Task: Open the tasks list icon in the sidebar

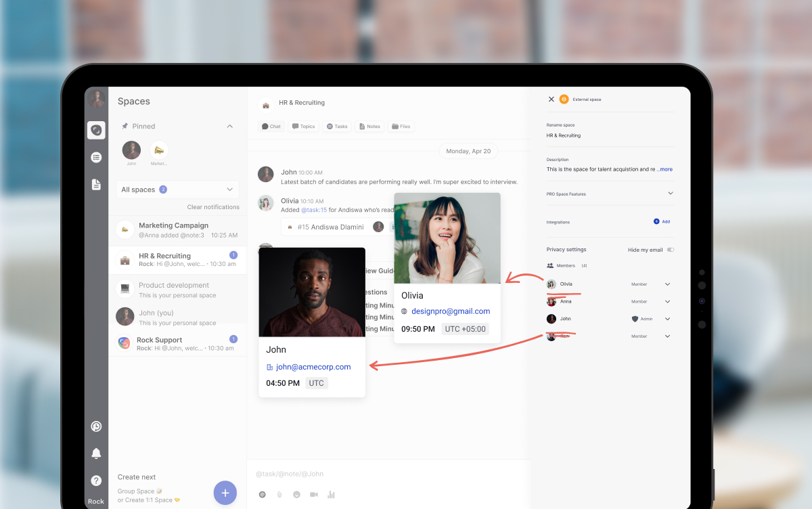Action: pyautogui.click(x=96, y=156)
